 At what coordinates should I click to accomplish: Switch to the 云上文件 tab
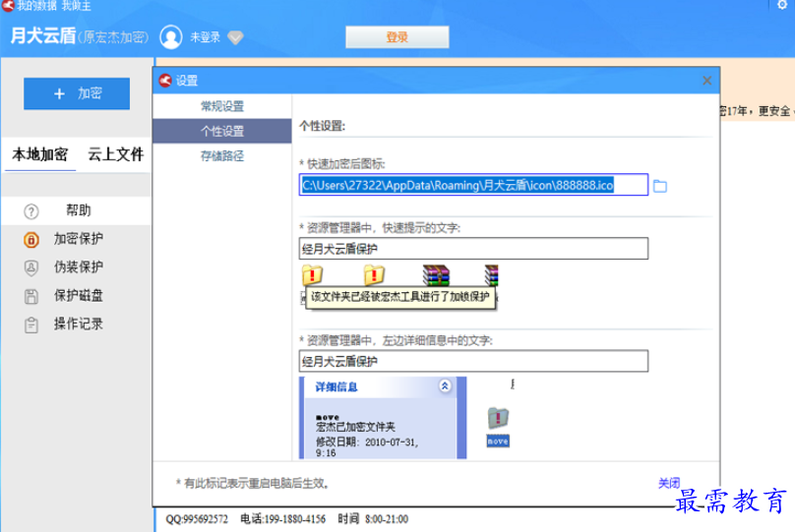(115, 154)
